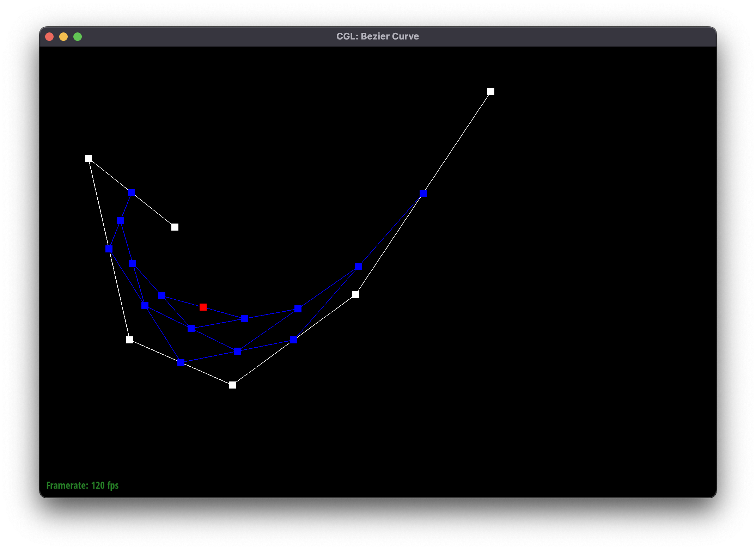Click blue point on the steep left white edge
The width and height of the screenshot is (756, 550).
click(109, 249)
